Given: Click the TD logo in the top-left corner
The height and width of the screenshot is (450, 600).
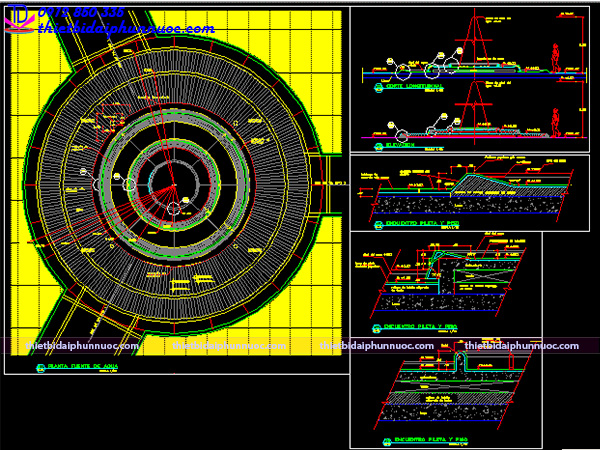Looking at the screenshot, I should click(x=18, y=20).
